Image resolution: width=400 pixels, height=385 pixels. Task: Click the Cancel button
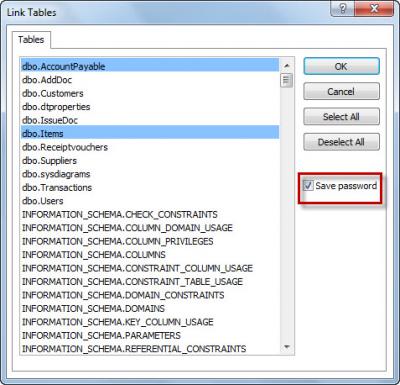pos(341,91)
